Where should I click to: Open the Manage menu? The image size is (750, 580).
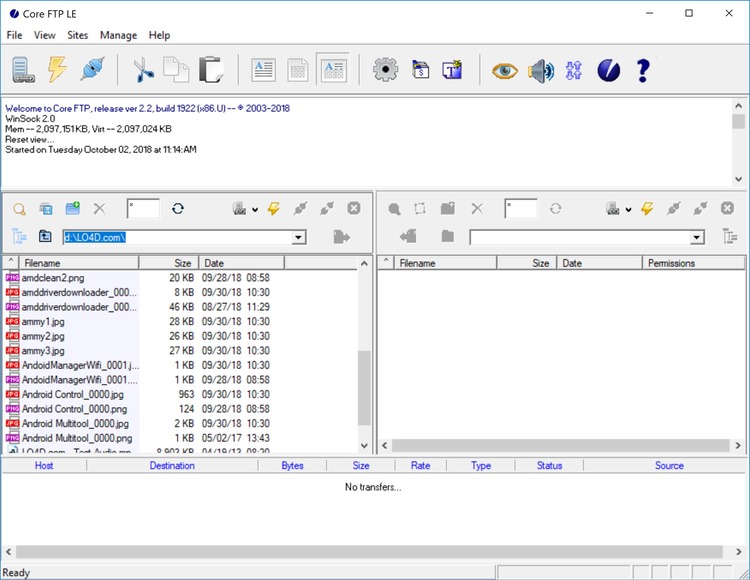119,35
